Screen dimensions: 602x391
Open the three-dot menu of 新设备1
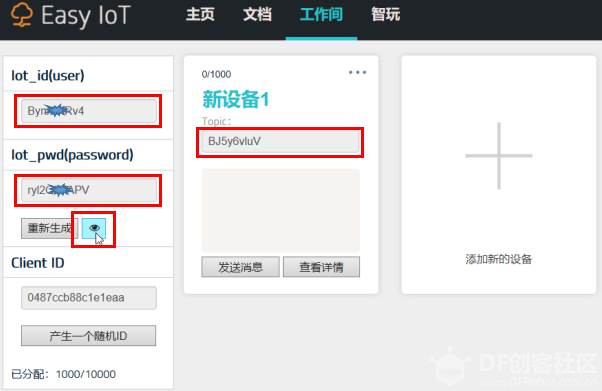click(357, 72)
